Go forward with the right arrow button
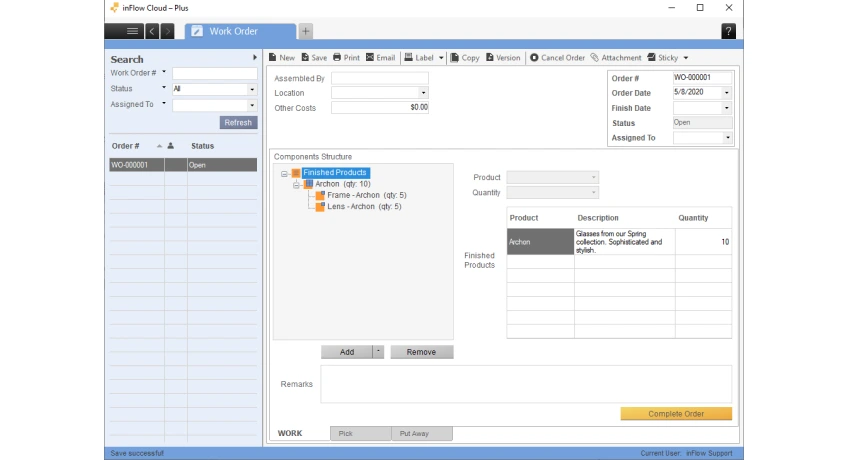This screenshot has height=460, width=847. coord(167,31)
